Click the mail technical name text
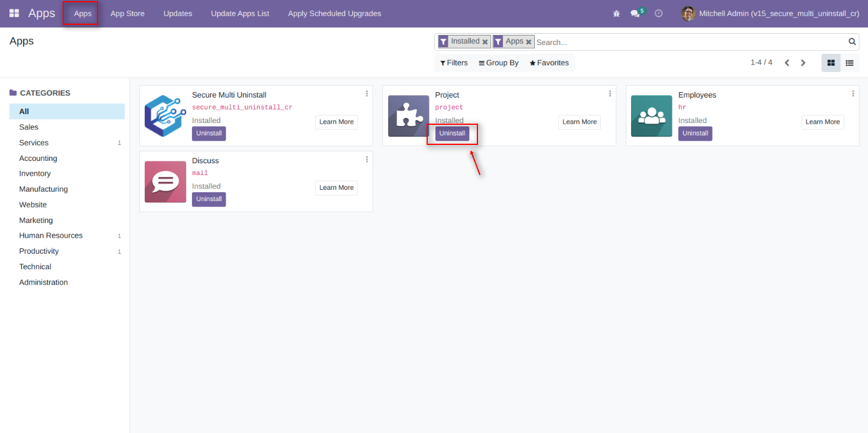Screen dimensions: 868x433 200,173
